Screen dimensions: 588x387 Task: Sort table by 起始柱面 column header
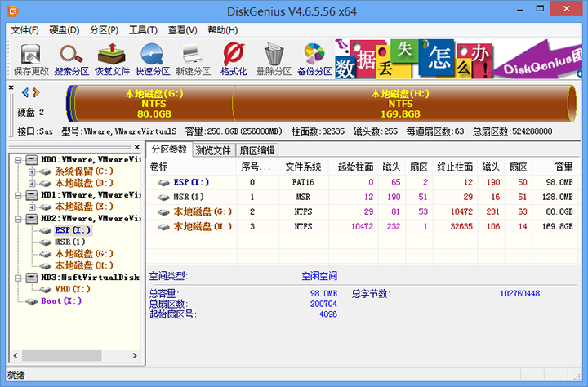(x=354, y=167)
